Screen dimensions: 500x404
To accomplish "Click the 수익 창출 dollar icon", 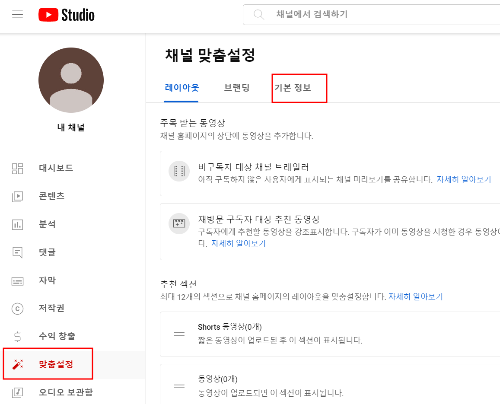I will [x=17, y=336].
